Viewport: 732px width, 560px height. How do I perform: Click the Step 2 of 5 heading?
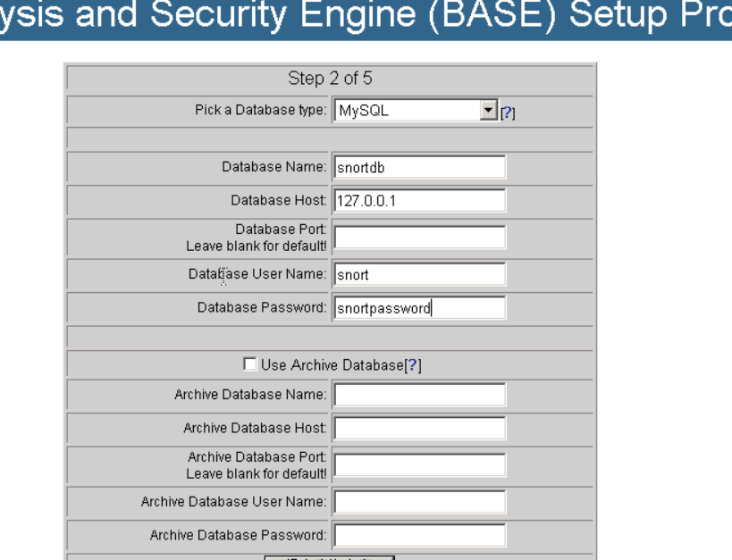pyautogui.click(x=330, y=79)
